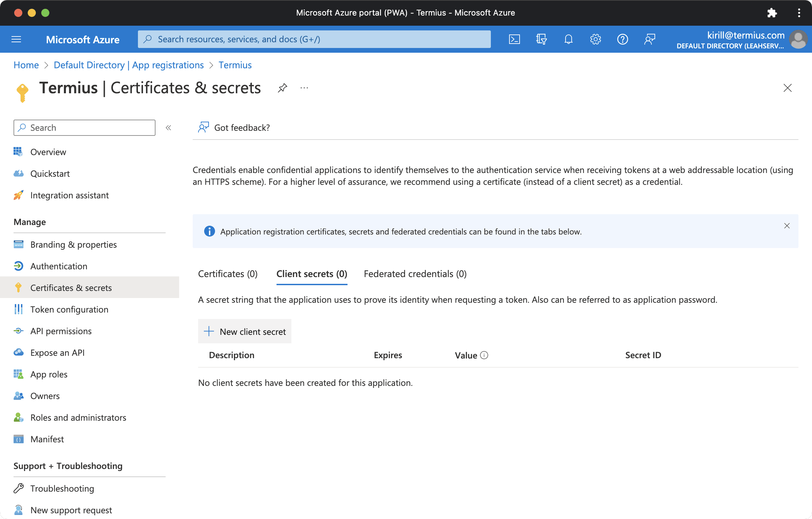Open the feedback icon in top bar
This screenshot has height=519, width=812.
649,40
